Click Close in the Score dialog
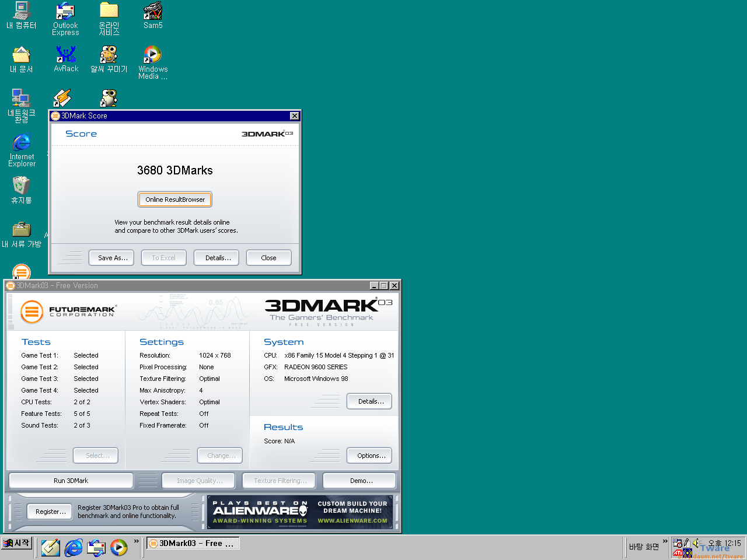Viewport: 747px width, 560px height. (x=268, y=258)
